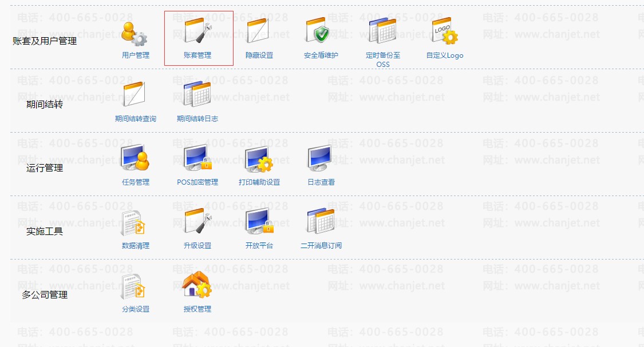Select the 自定义Logo icon
644x347 pixels.
coord(445,31)
